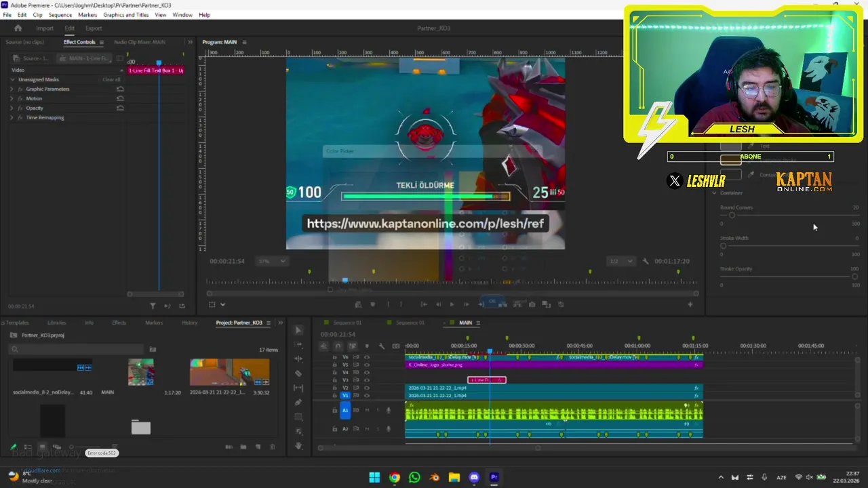Click the Home icon in the header
Viewport: 868px width, 488px height.
coord(18,28)
